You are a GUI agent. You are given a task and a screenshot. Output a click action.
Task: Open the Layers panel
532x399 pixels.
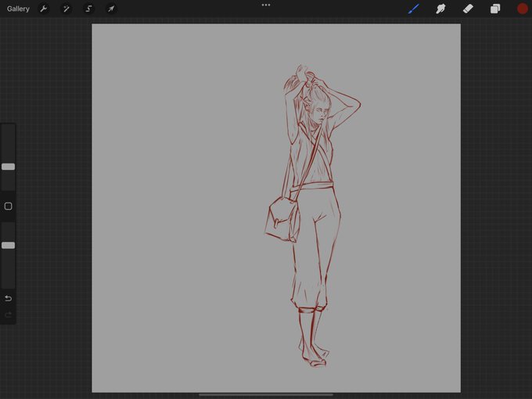495,9
